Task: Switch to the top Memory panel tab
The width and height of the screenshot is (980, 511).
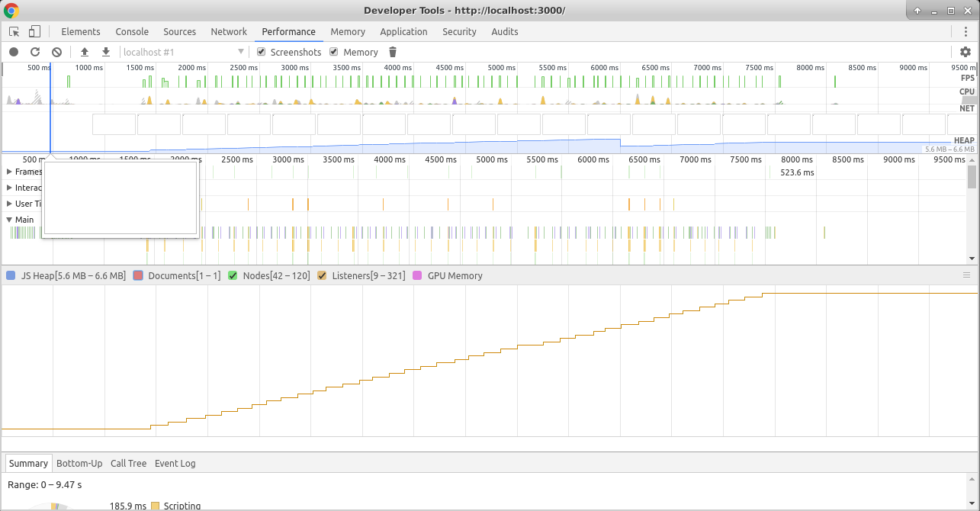Action: (348, 31)
